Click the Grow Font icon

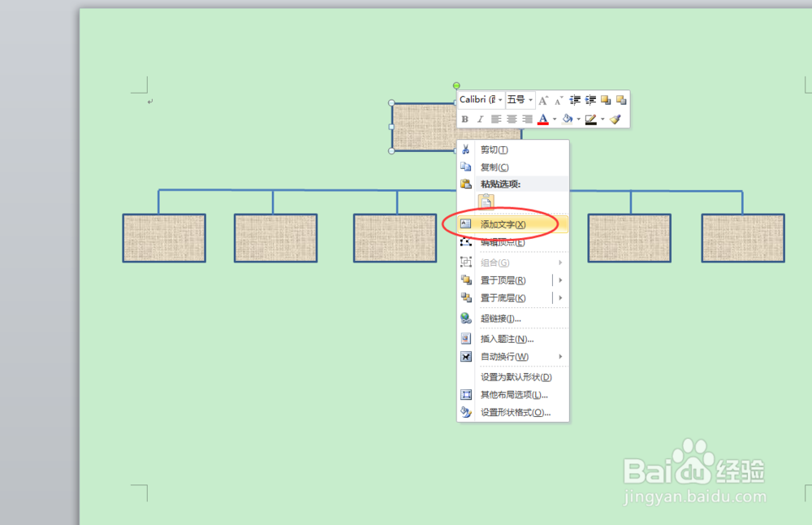coord(542,100)
